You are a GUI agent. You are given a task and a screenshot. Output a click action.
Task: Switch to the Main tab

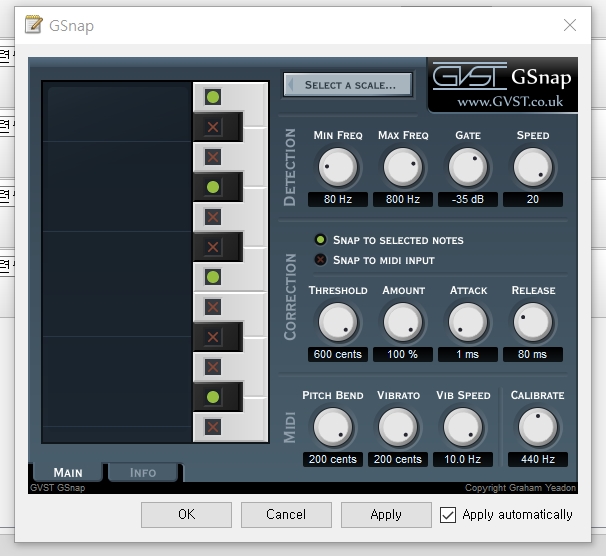68,472
